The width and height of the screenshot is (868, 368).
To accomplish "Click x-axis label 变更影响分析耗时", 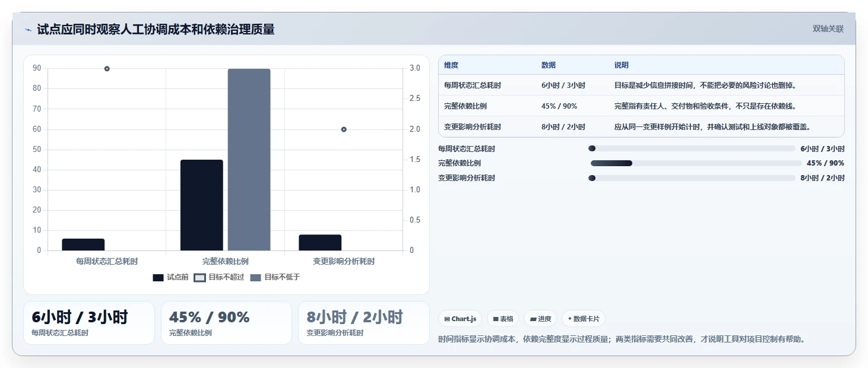I will pyautogui.click(x=344, y=261).
